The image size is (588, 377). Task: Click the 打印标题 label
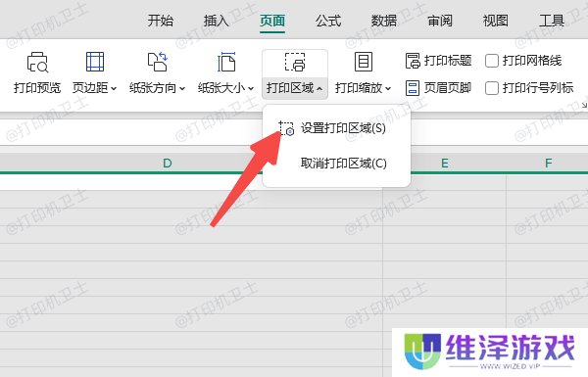point(448,61)
